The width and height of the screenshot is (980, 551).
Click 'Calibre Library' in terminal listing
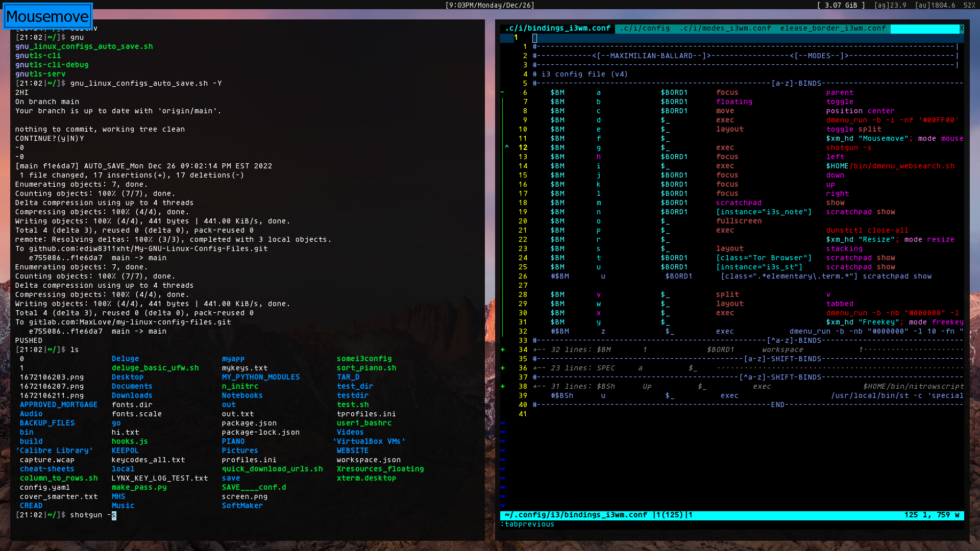(x=54, y=451)
